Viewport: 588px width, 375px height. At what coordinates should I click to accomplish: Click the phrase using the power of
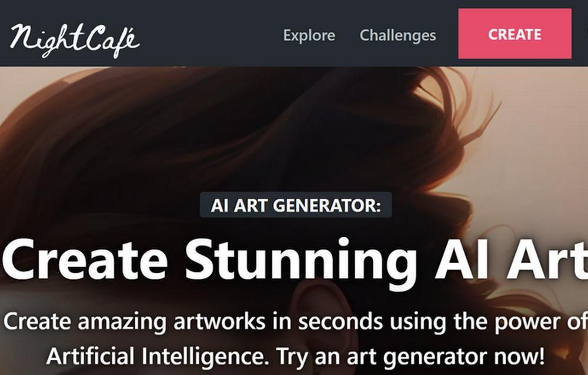[489, 322]
